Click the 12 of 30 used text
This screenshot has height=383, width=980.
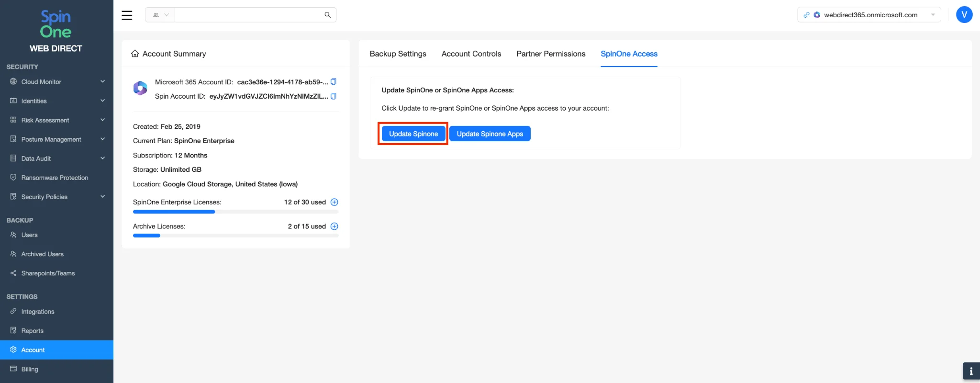[305, 202]
